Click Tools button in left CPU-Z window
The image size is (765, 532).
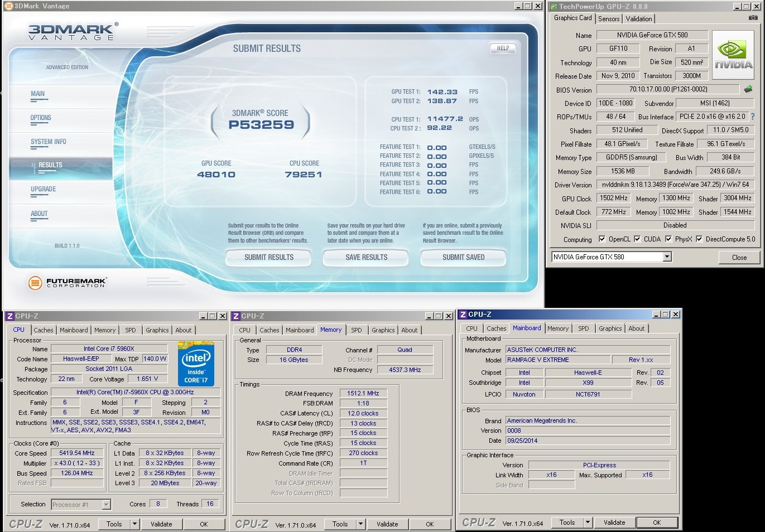tap(114, 524)
